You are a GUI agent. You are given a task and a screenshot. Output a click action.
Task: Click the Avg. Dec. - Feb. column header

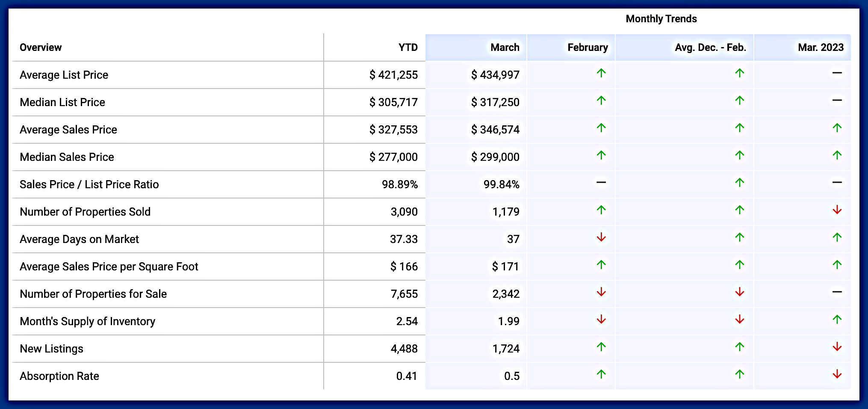(x=710, y=47)
